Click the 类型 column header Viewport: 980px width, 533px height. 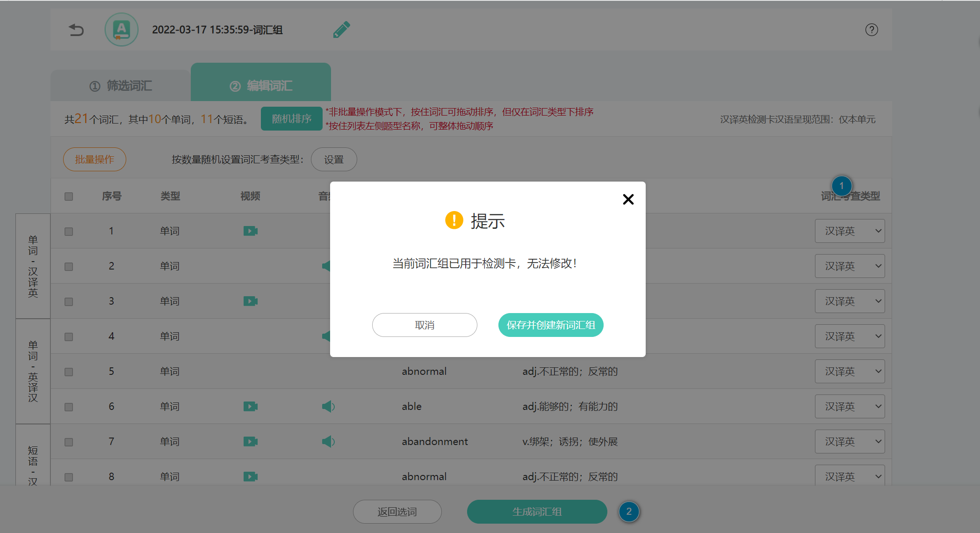170,196
